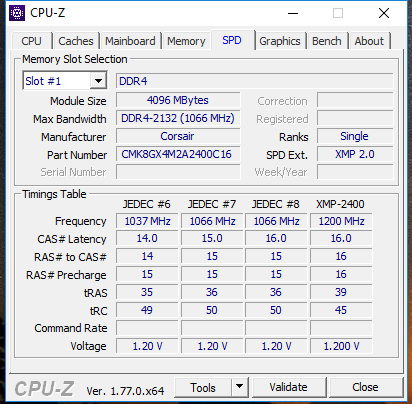412x404 pixels.
Task: Click the JEDEC #8 column header
Action: (276, 204)
